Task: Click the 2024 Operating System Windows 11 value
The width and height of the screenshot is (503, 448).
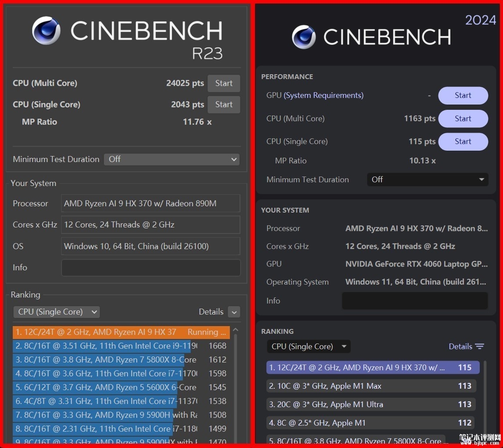Action: [416, 282]
